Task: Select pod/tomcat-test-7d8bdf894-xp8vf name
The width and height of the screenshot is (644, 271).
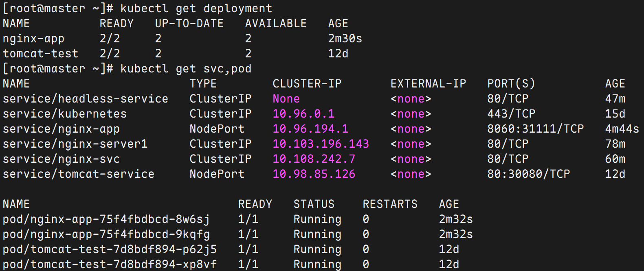Action: pyautogui.click(x=110, y=264)
